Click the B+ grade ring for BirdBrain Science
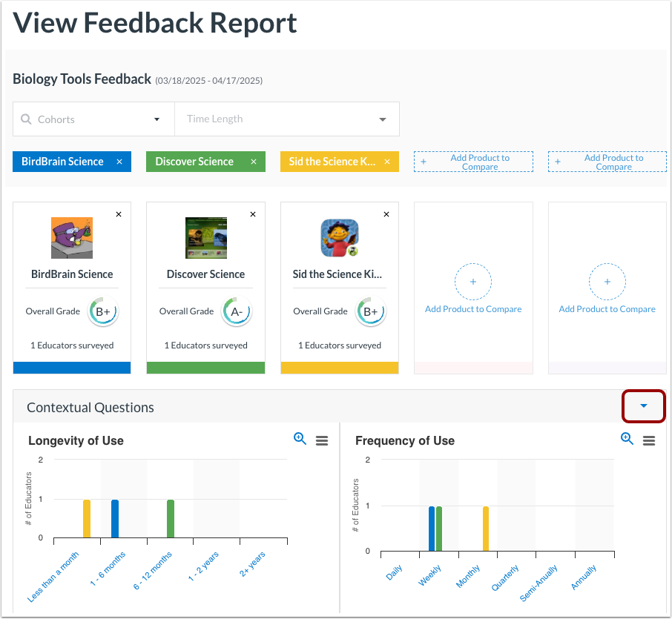 pos(103,311)
